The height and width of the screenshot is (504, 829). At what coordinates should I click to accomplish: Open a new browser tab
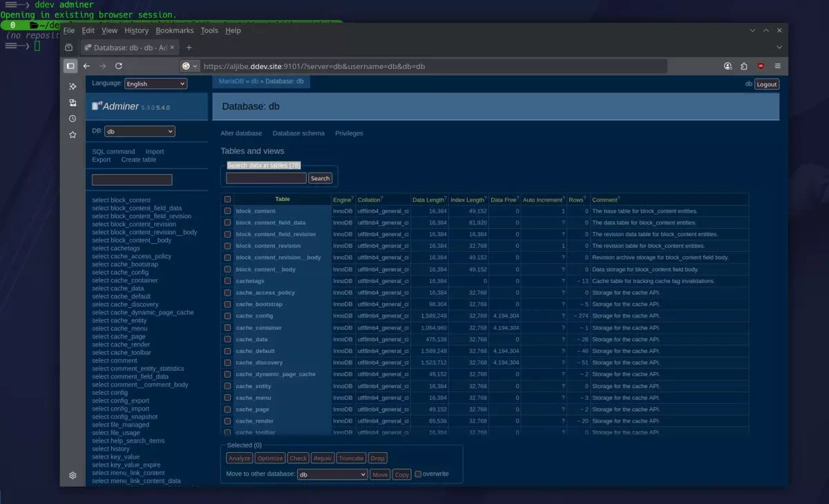pos(189,48)
